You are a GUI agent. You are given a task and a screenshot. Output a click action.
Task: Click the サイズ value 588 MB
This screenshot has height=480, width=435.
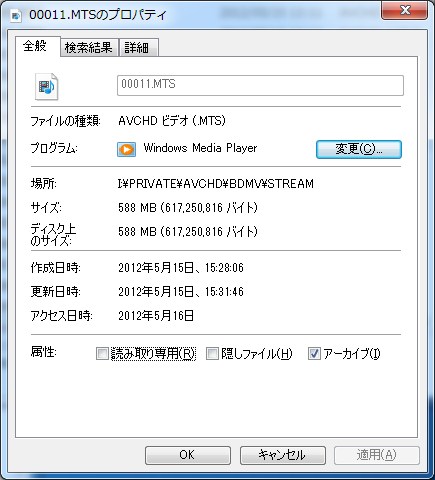coord(188,208)
